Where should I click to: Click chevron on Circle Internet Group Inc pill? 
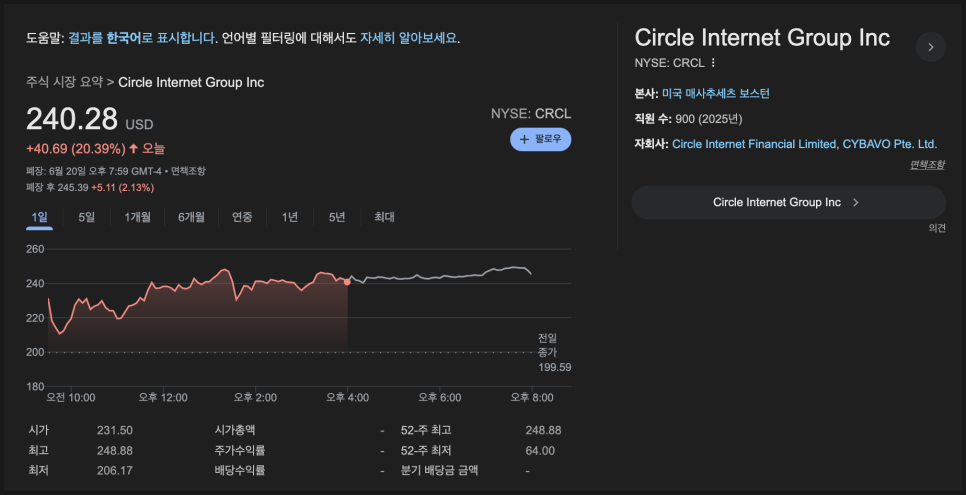(855, 202)
